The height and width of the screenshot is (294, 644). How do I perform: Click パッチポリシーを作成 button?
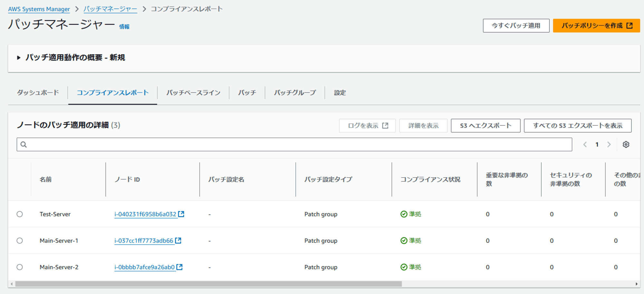[596, 25]
